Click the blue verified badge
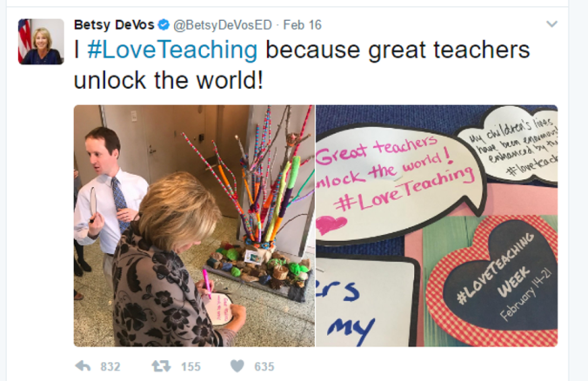Viewport: 588px width, 381px height. point(164,25)
